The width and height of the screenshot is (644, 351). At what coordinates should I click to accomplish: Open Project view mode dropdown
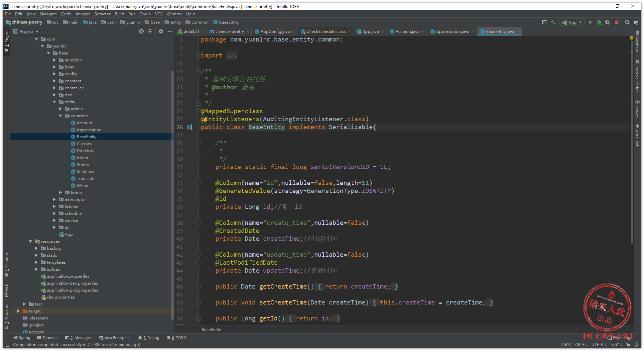37,32
